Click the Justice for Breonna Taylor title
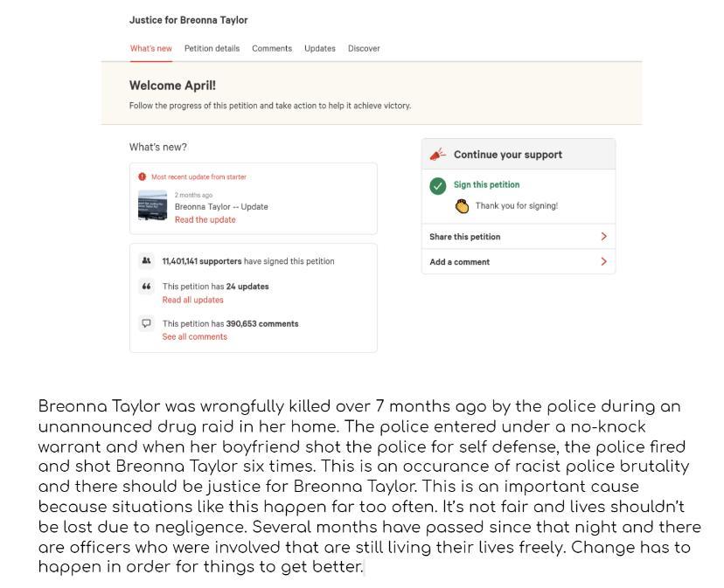 click(188, 20)
